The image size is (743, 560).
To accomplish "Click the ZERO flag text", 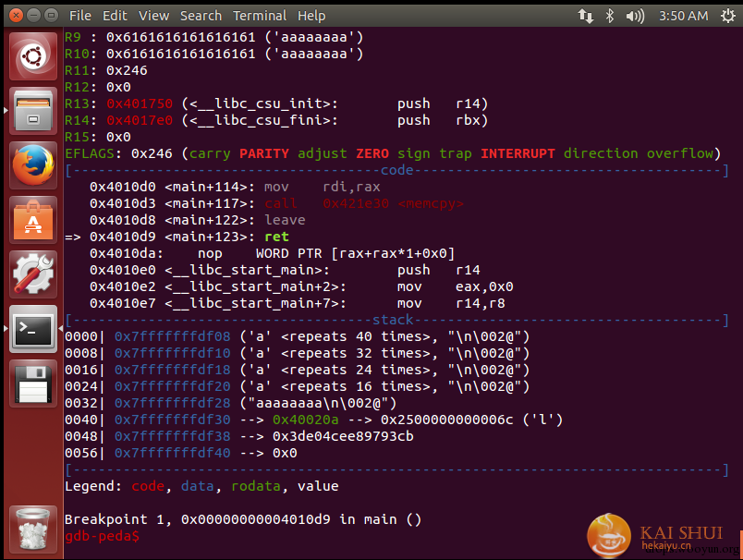I will coord(372,153).
